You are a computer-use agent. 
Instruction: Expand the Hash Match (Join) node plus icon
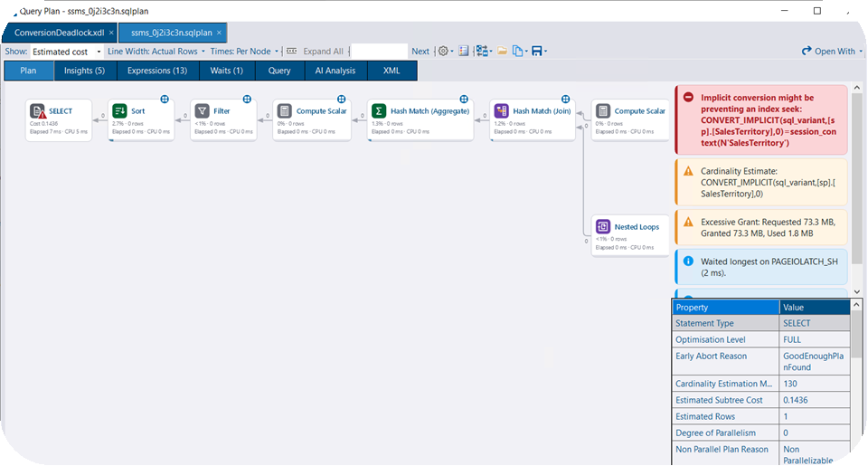click(x=565, y=100)
